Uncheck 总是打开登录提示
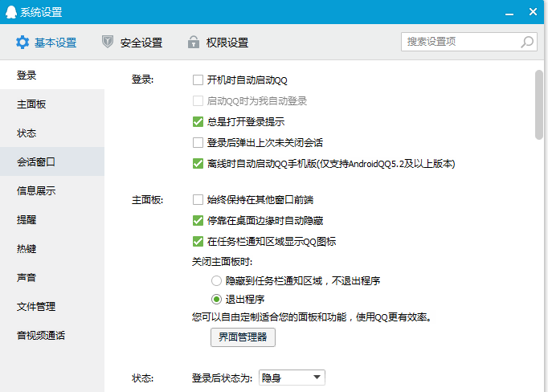548x392 pixels. pyautogui.click(x=198, y=121)
